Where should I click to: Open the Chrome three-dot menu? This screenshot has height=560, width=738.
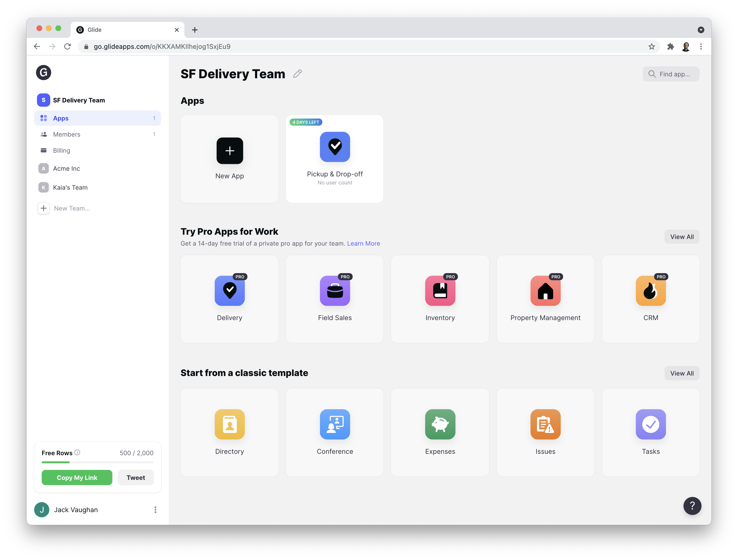coord(701,47)
